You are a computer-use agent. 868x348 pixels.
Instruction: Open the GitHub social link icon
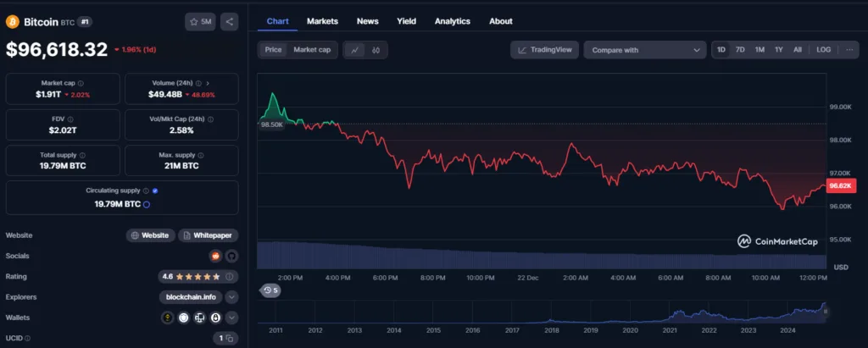coord(231,257)
